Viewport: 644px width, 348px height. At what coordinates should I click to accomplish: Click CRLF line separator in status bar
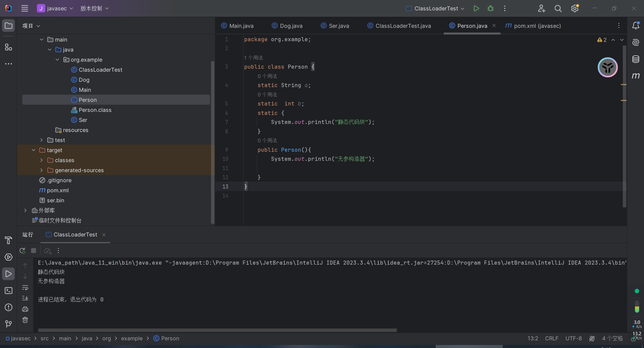click(x=551, y=338)
